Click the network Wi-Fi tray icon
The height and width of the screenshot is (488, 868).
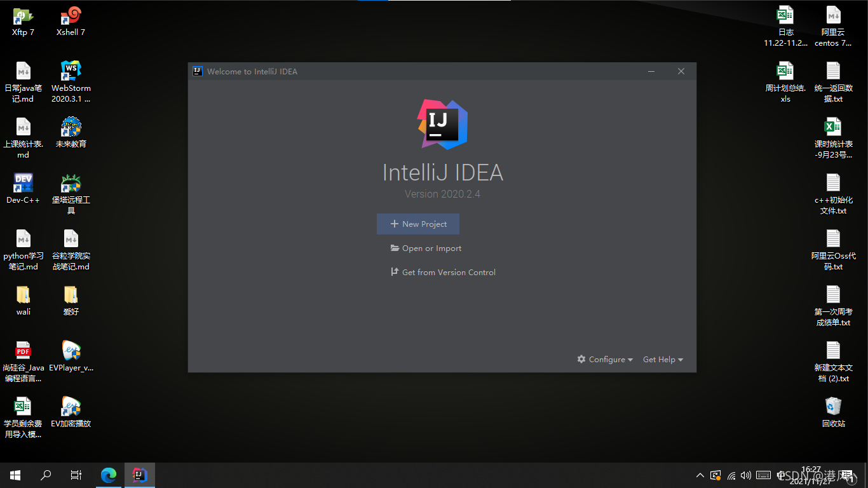click(731, 475)
